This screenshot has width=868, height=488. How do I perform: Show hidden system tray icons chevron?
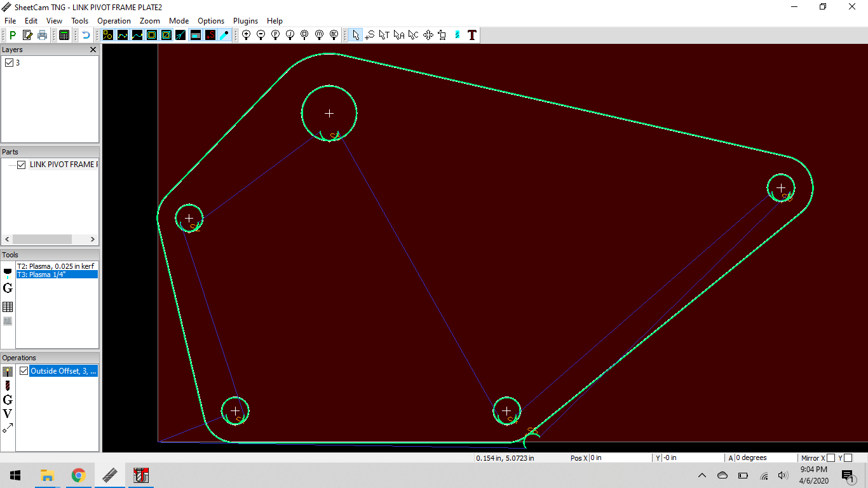tap(702, 475)
